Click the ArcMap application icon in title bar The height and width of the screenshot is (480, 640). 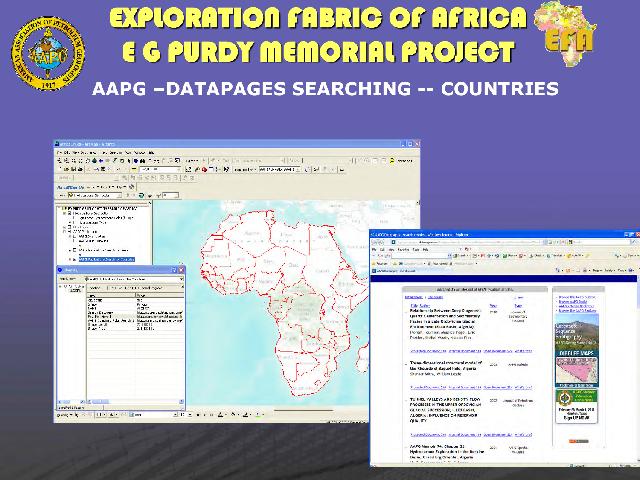coord(58,144)
